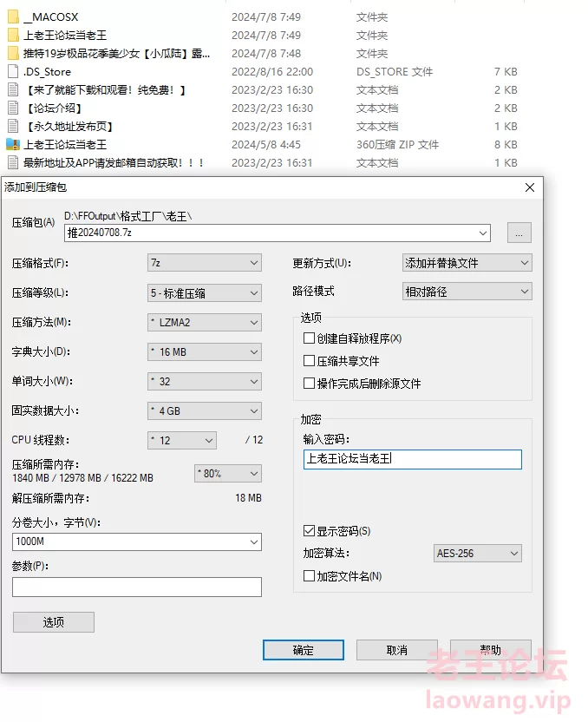The width and height of the screenshot is (588, 722).
Task: Open 更新方式 添加并替换文件 dropdown
Action: (x=467, y=263)
